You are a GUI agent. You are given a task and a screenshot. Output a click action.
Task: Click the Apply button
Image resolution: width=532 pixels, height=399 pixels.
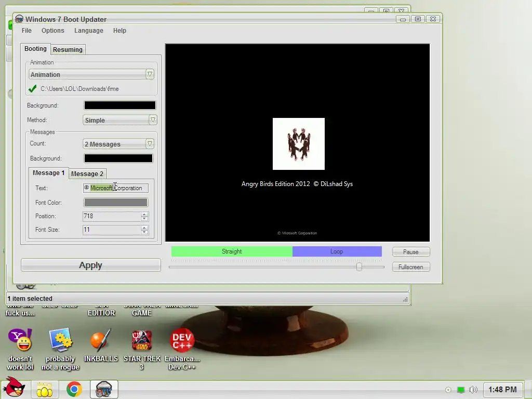coord(90,265)
